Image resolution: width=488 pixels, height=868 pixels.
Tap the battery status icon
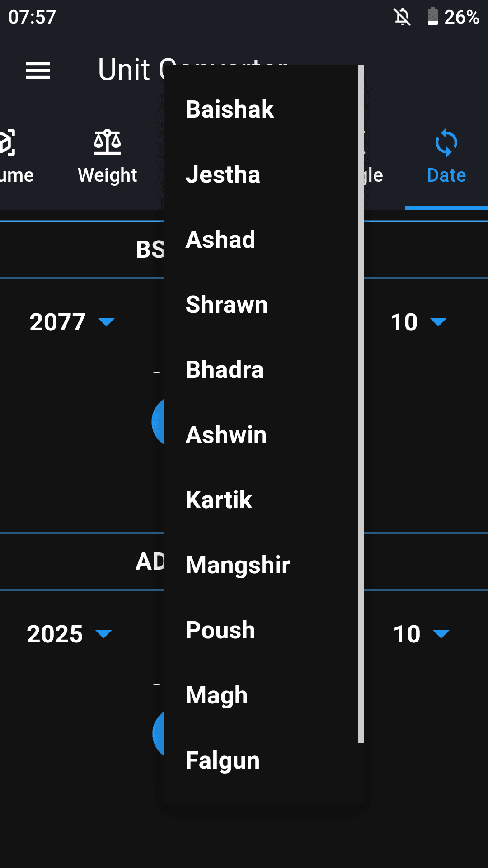click(433, 17)
